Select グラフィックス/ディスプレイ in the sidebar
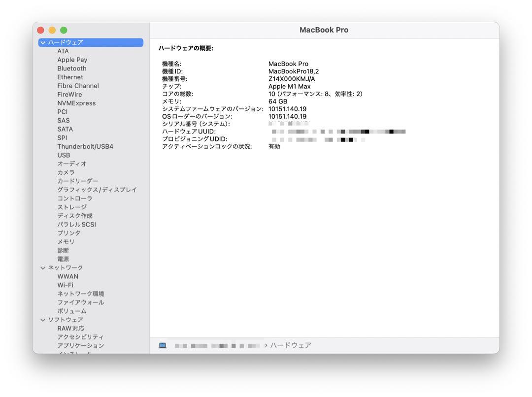The height and width of the screenshot is (397, 532). [97, 190]
